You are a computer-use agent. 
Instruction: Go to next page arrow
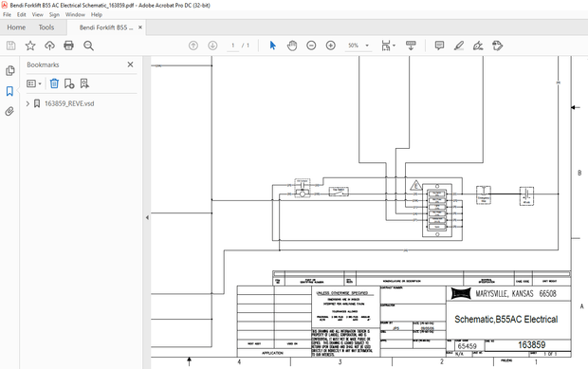point(212,46)
